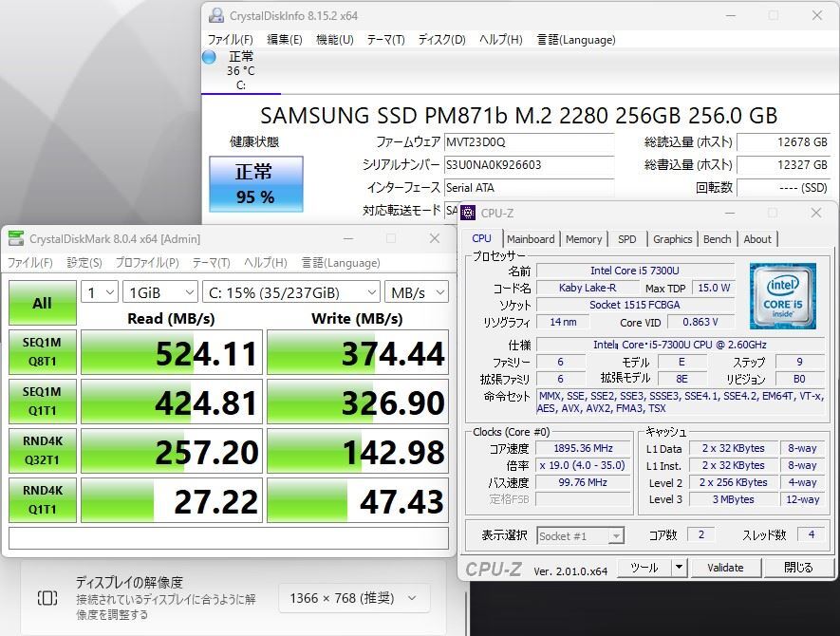Click the Socket 1515 FCBGA value

pos(635,305)
